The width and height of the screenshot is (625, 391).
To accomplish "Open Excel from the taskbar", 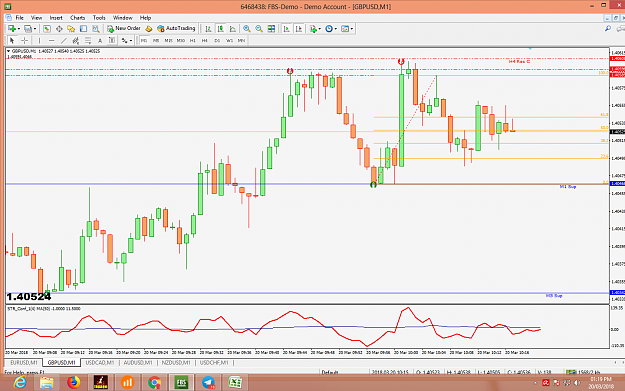I will click(235, 383).
